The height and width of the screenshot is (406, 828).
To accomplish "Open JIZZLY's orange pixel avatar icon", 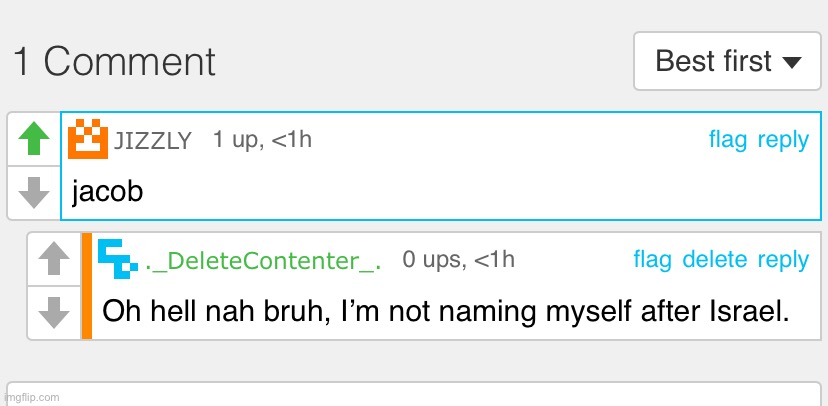I will [x=88, y=139].
